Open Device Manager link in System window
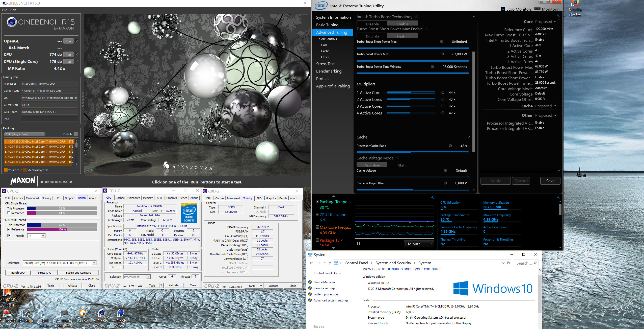The image size is (644, 329). (324, 282)
